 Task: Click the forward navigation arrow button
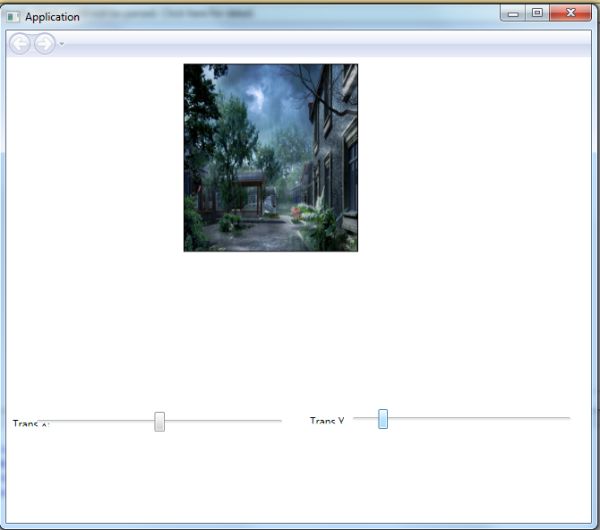tap(45, 44)
